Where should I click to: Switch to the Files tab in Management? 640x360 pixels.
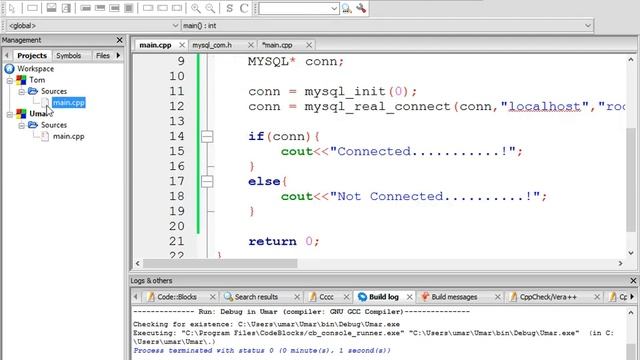(103, 56)
